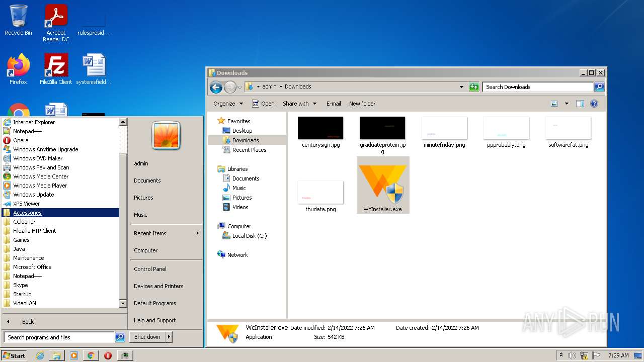The width and height of the screenshot is (644, 362).
Task: Open Default Programs from Start menu
Action: click(154, 303)
